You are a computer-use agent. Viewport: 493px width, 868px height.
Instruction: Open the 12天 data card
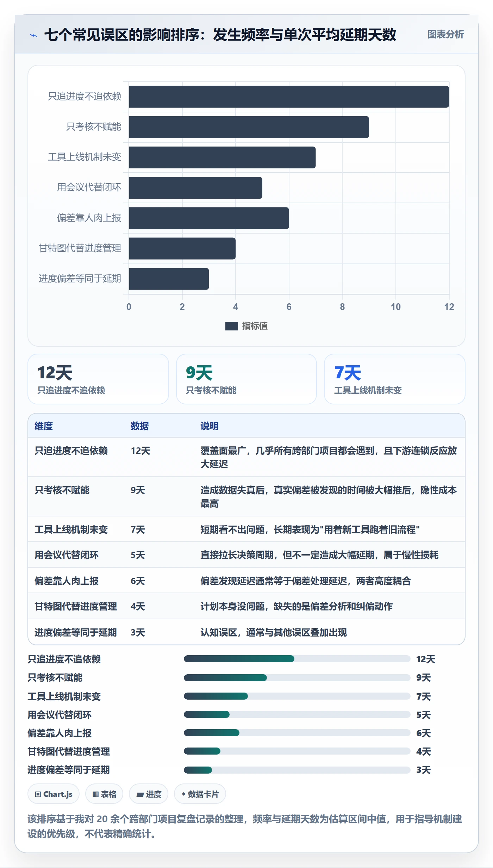click(x=98, y=379)
